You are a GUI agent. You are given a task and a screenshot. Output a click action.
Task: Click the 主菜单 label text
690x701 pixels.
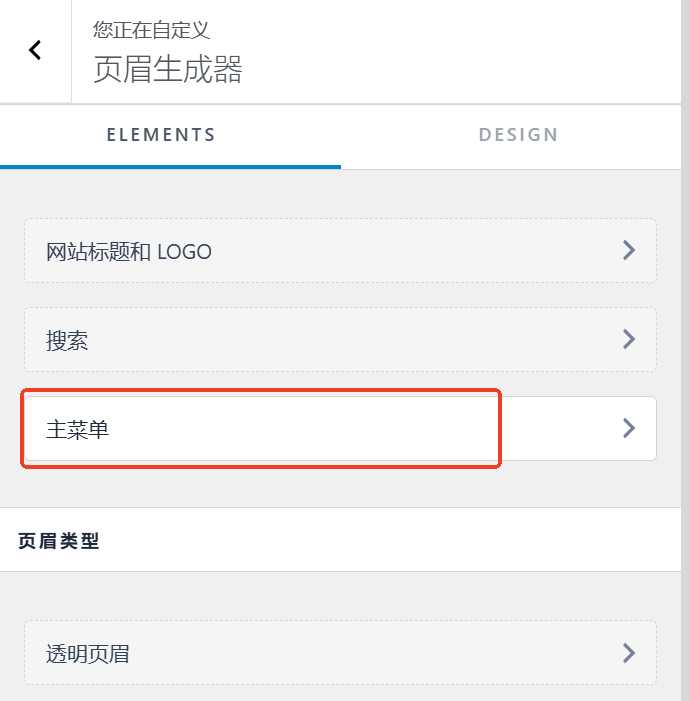click(x=78, y=430)
